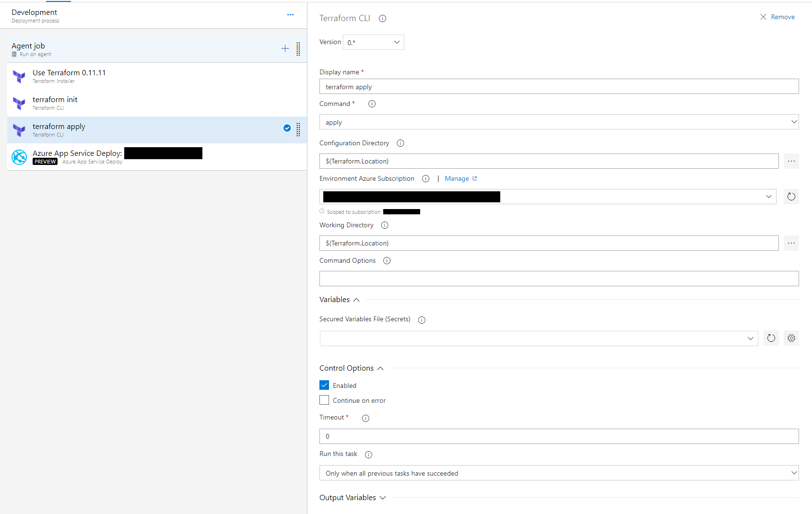Screen dimensions: 812x514
Task: Refresh Secured Variables File list
Action: click(x=771, y=339)
